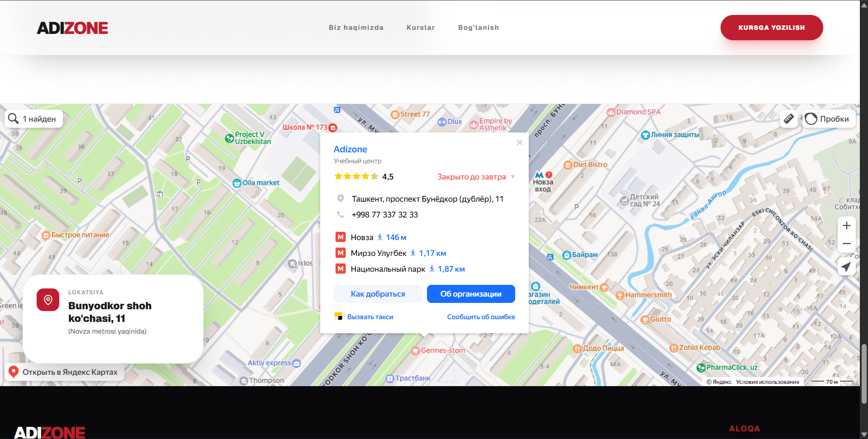
Task: Click the KURSGA YOZILISH button
Action: pyautogui.click(x=772, y=28)
